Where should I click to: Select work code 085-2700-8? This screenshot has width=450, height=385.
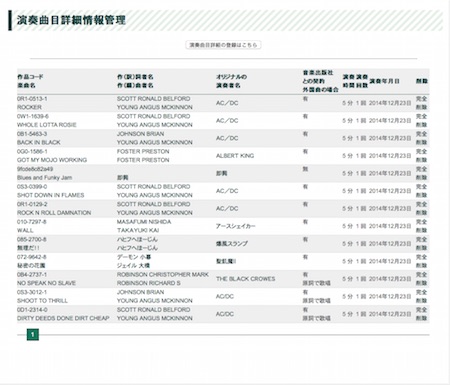[x=32, y=239]
